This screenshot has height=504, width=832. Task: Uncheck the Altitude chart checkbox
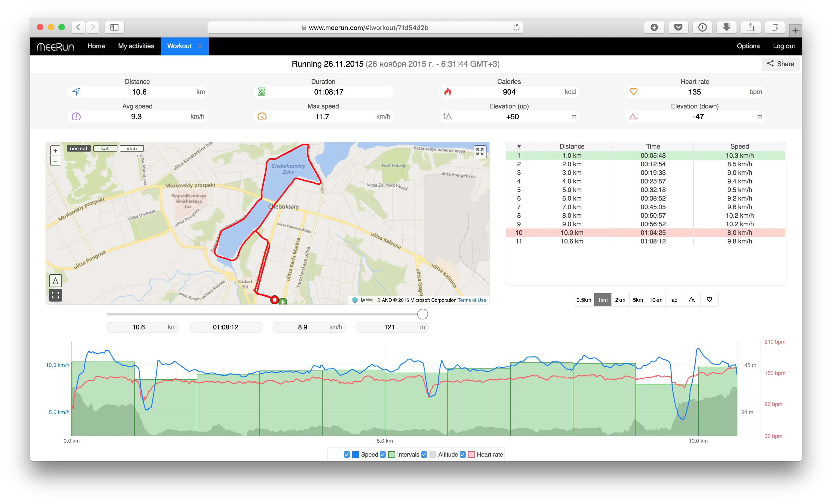click(424, 454)
